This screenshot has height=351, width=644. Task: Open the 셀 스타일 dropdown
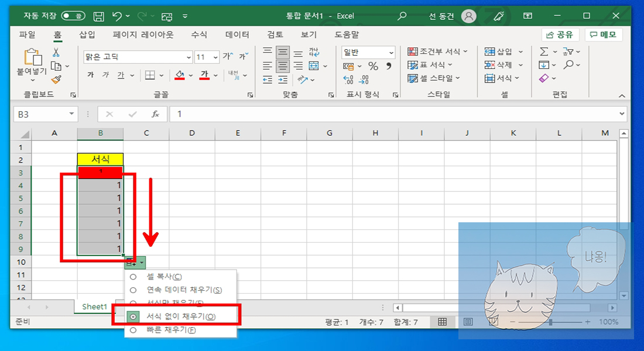click(x=434, y=78)
